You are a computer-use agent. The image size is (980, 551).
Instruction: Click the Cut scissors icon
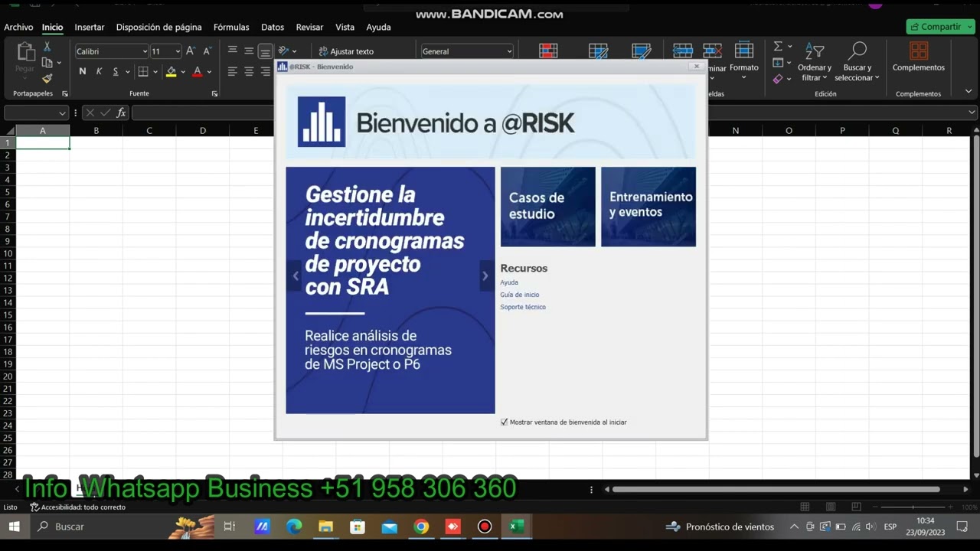pyautogui.click(x=47, y=47)
